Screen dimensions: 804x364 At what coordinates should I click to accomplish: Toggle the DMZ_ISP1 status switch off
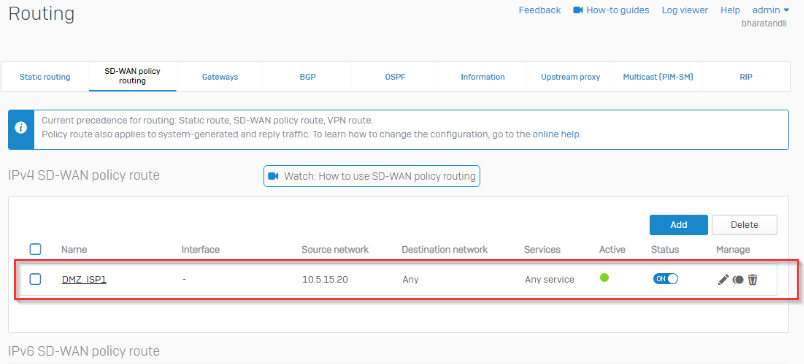point(665,278)
